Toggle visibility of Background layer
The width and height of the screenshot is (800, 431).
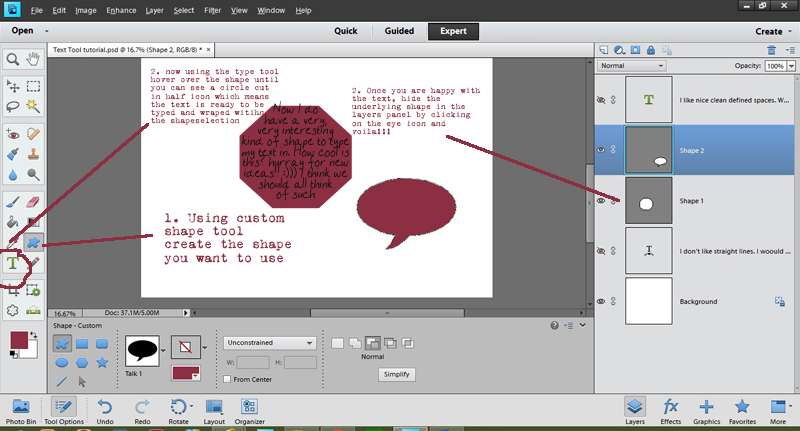coord(603,301)
